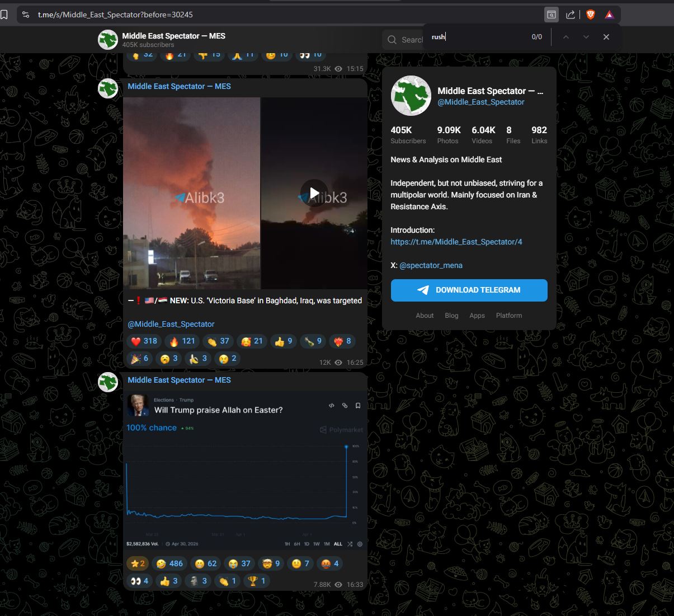Open 'Middle East Spectator — MES' header title

174,36
